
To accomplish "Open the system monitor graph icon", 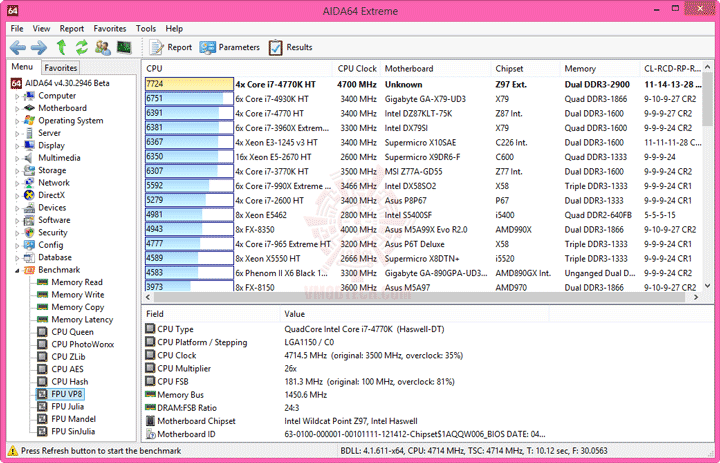I will click(x=124, y=47).
